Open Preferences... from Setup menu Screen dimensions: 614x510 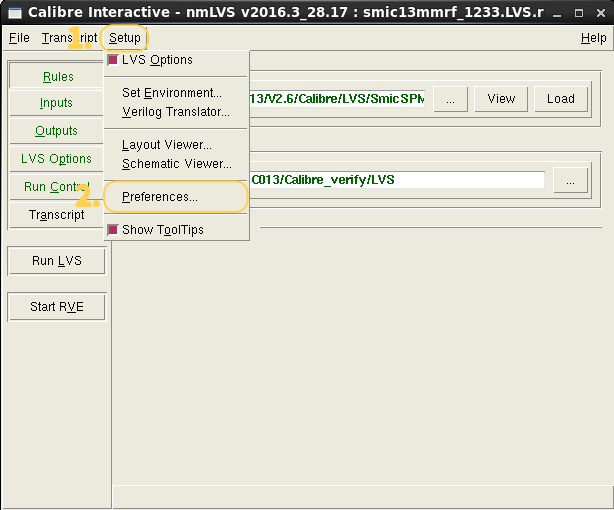(x=160, y=197)
